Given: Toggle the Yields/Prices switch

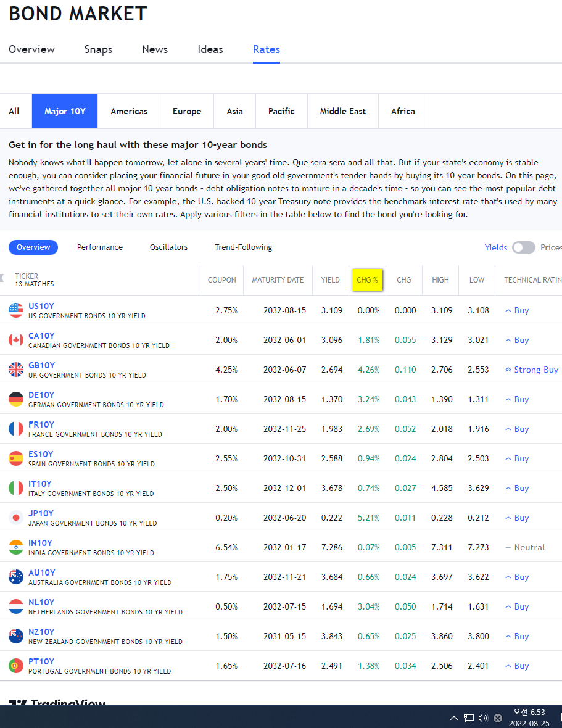Looking at the screenshot, I should click(x=524, y=247).
